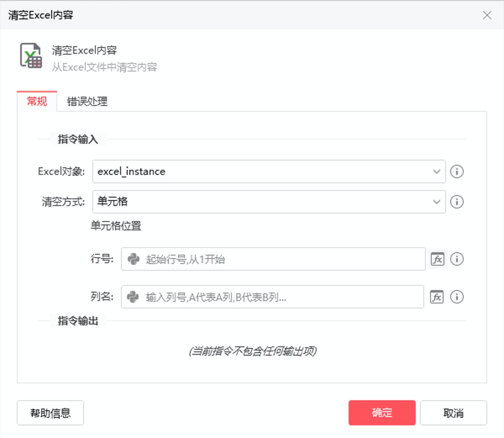Click Python icon inside 列名 input
Screen dimensions: 504x438
[133, 297]
